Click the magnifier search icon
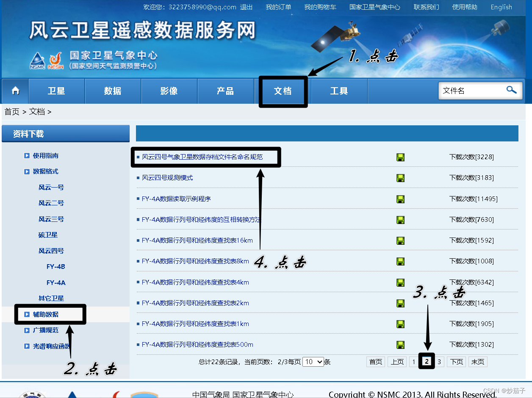Image resolution: width=532 pixels, height=398 pixels. pyautogui.click(x=512, y=90)
